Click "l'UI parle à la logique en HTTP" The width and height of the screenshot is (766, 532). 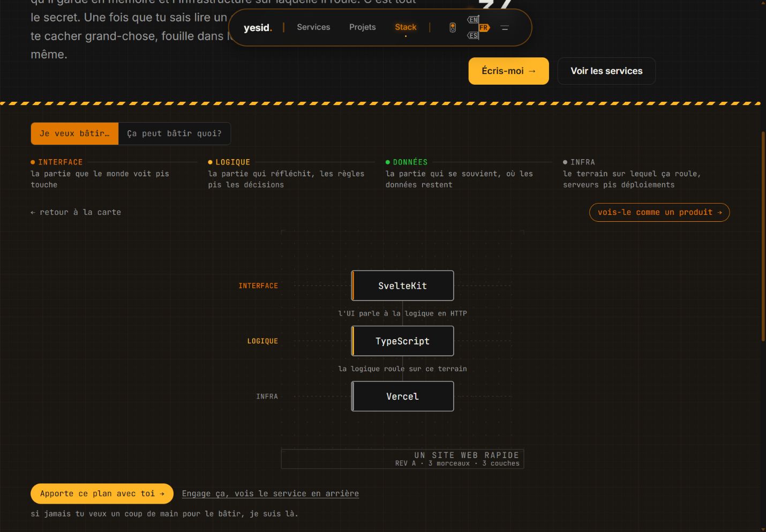pos(402,313)
